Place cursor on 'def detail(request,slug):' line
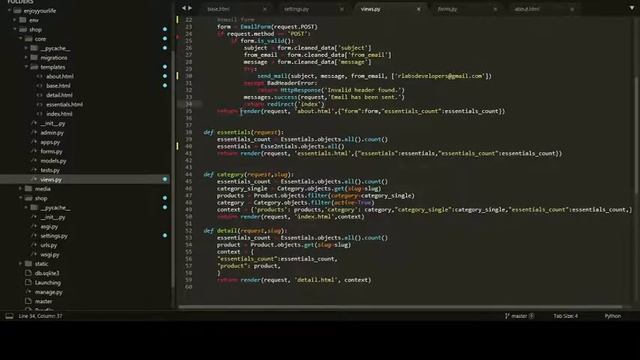The width and height of the screenshot is (640, 360). tap(245, 231)
